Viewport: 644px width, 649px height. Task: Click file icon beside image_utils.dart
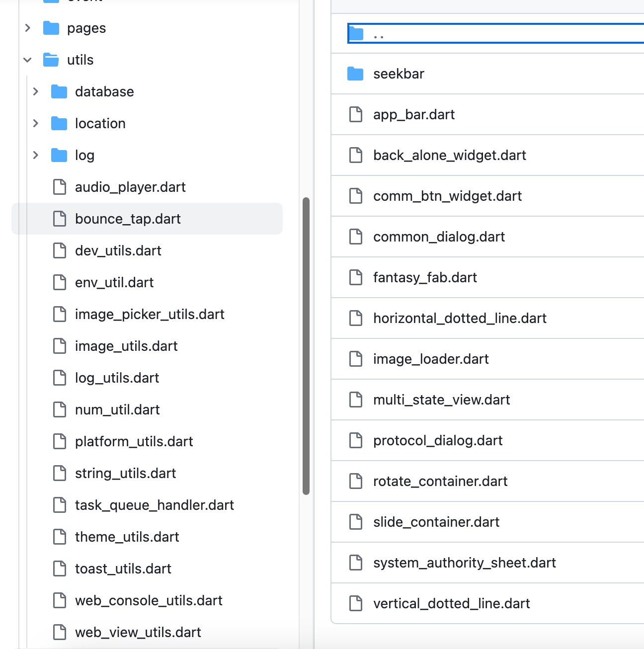pyautogui.click(x=60, y=346)
